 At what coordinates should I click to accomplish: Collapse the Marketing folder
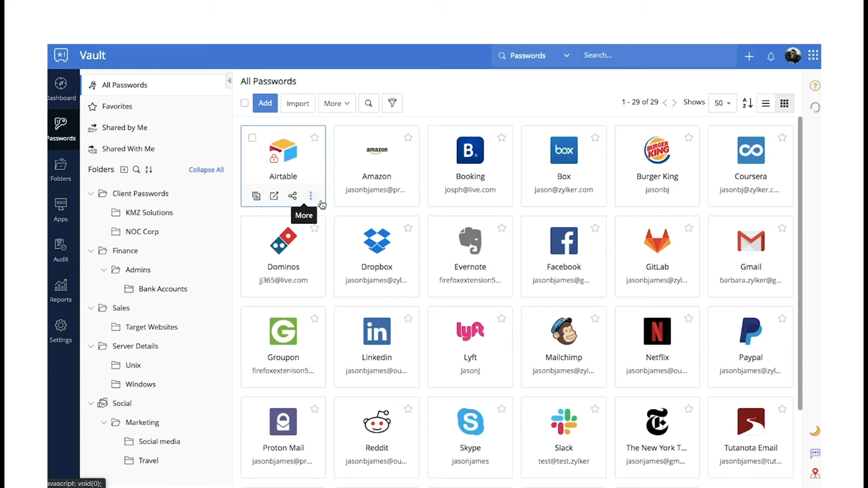(104, 422)
